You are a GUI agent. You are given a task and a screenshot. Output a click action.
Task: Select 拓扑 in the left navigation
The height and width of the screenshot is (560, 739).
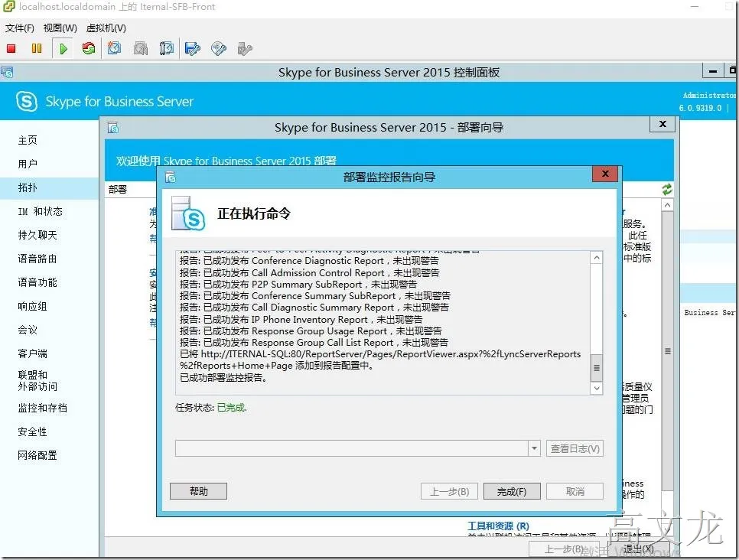click(x=28, y=187)
